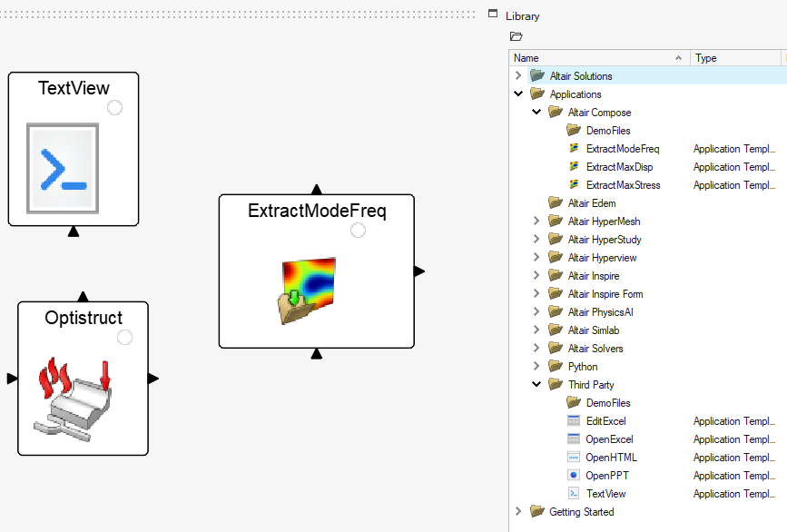Expand the Python folder

[536, 365]
